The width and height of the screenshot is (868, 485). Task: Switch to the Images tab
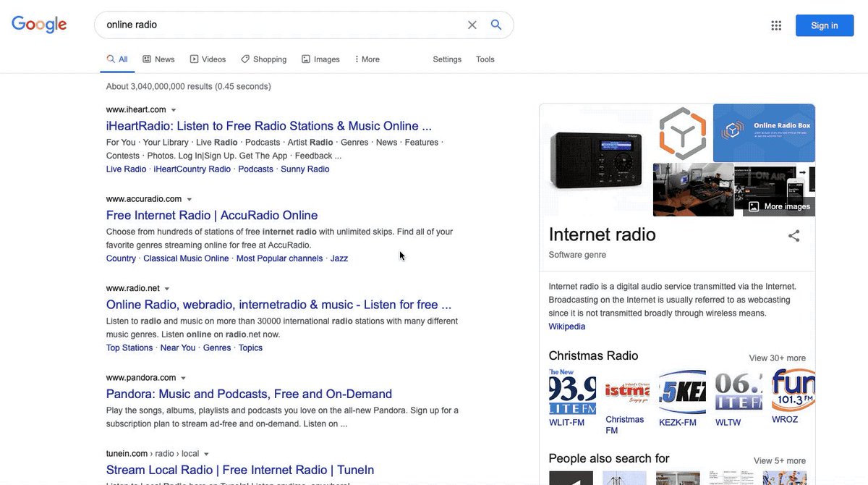point(320,59)
